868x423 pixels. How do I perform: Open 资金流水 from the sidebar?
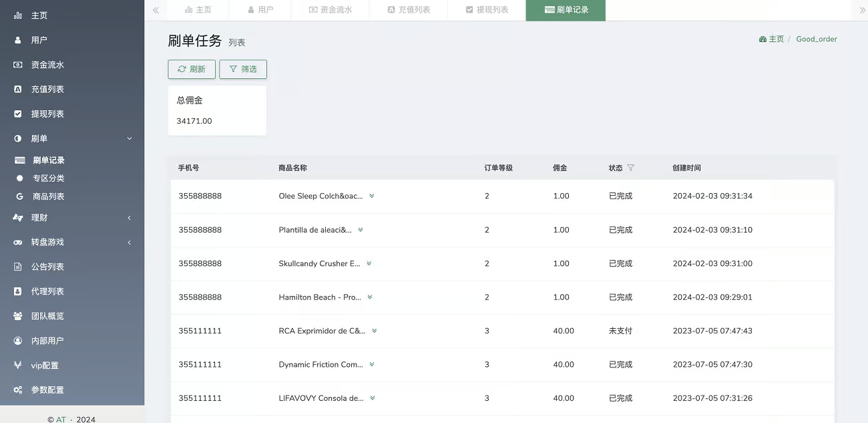(x=47, y=65)
